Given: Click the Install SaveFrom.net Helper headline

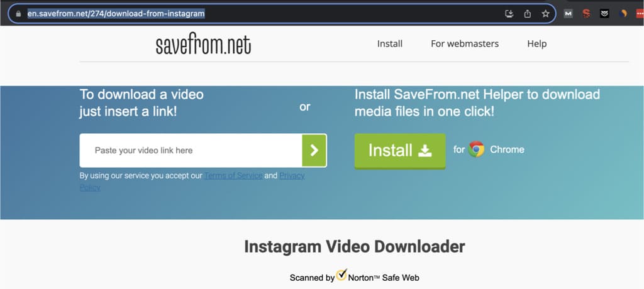Looking at the screenshot, I should click(477, 102).
